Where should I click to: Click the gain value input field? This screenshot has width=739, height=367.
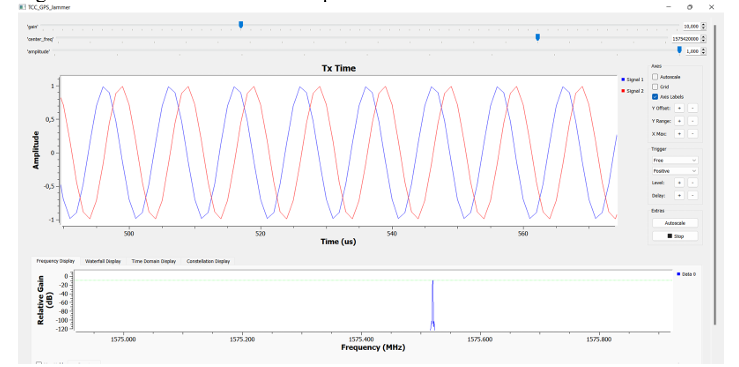coord(692,26)
